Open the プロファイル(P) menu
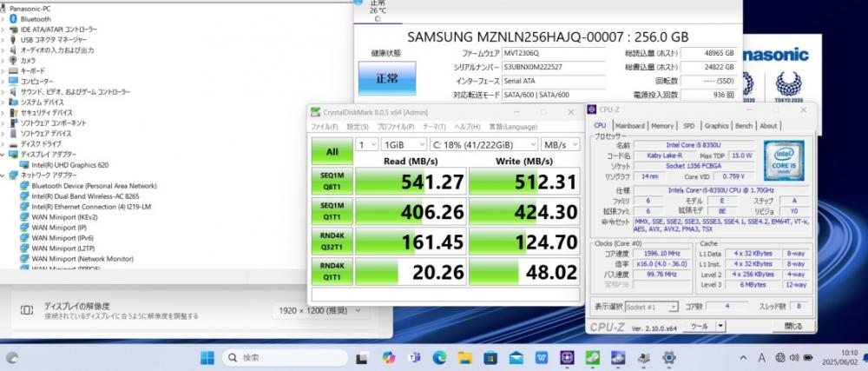 click(x=396, y=127)
